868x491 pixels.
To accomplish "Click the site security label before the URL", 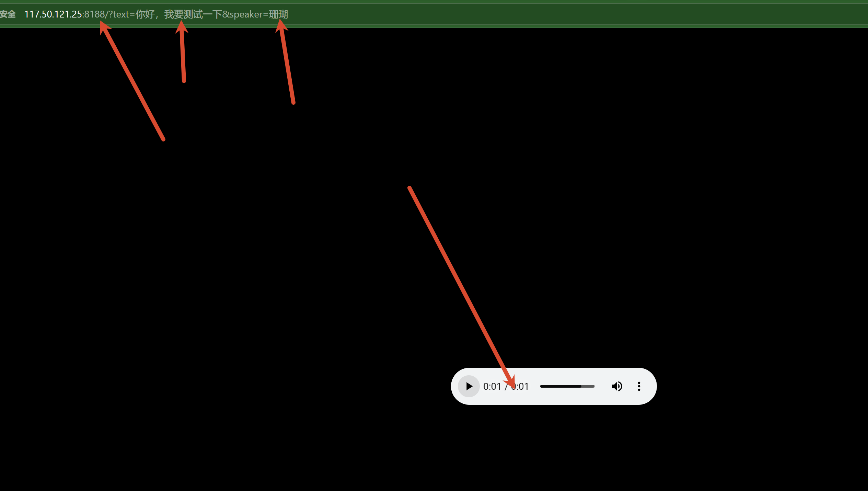I will (x=8, y=14).
